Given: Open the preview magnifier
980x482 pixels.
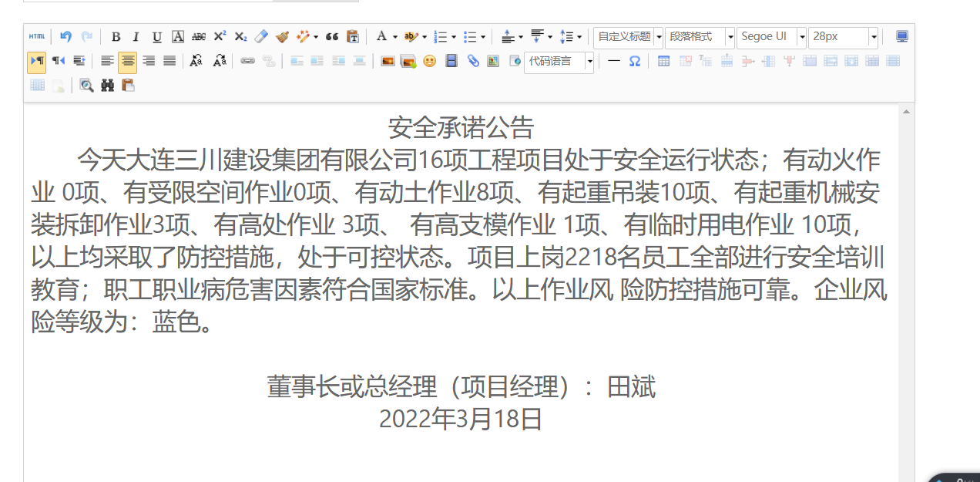Looking at the screenshot, I should (x=86, y=85).
